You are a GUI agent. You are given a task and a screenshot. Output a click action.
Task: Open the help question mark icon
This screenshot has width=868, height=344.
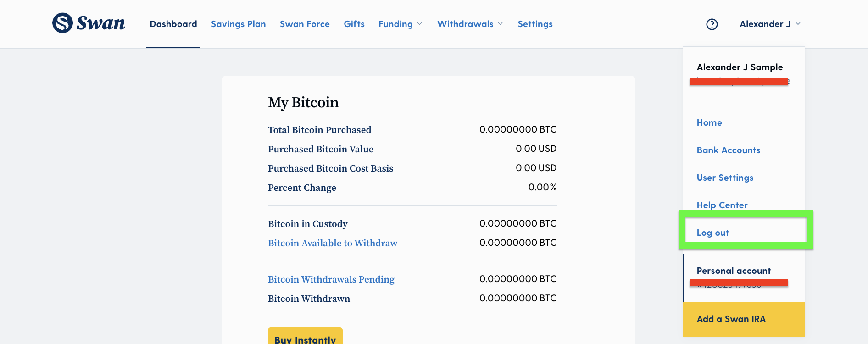tap(712, 24)
